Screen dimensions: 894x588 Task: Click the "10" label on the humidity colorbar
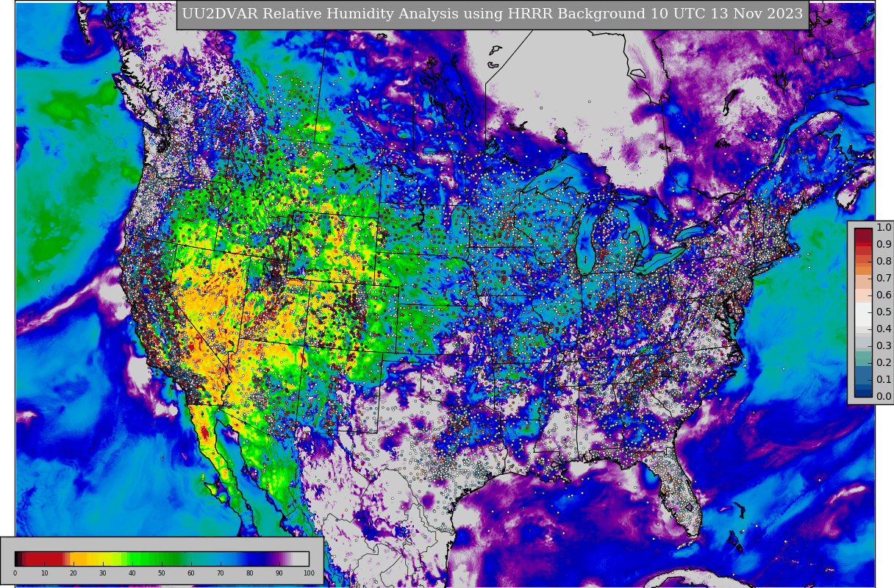coord(44,573)
